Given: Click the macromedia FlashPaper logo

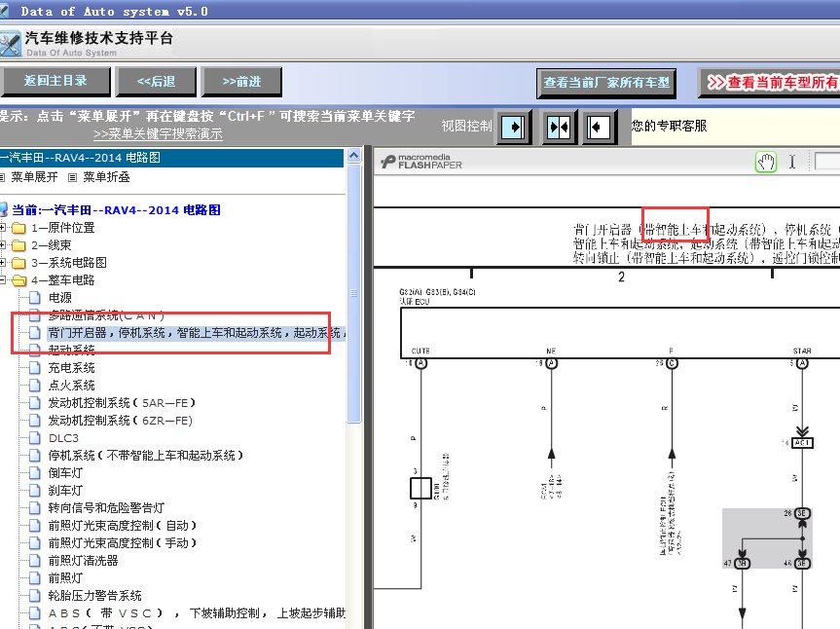Looking at the screenshot, I should tap(421, 162).
